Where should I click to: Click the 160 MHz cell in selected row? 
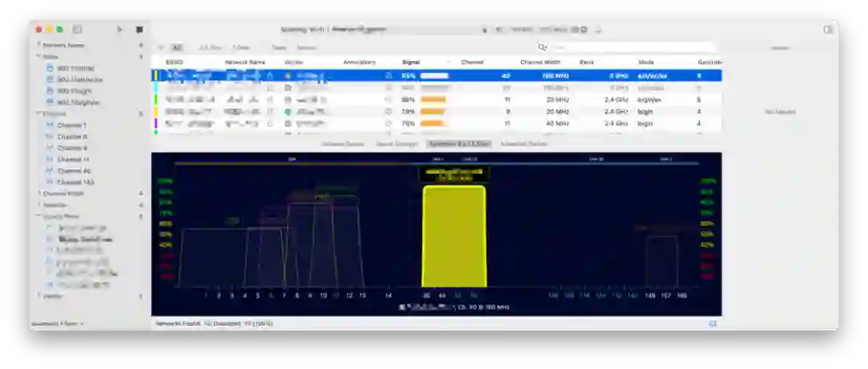click(x=555, y=76)
